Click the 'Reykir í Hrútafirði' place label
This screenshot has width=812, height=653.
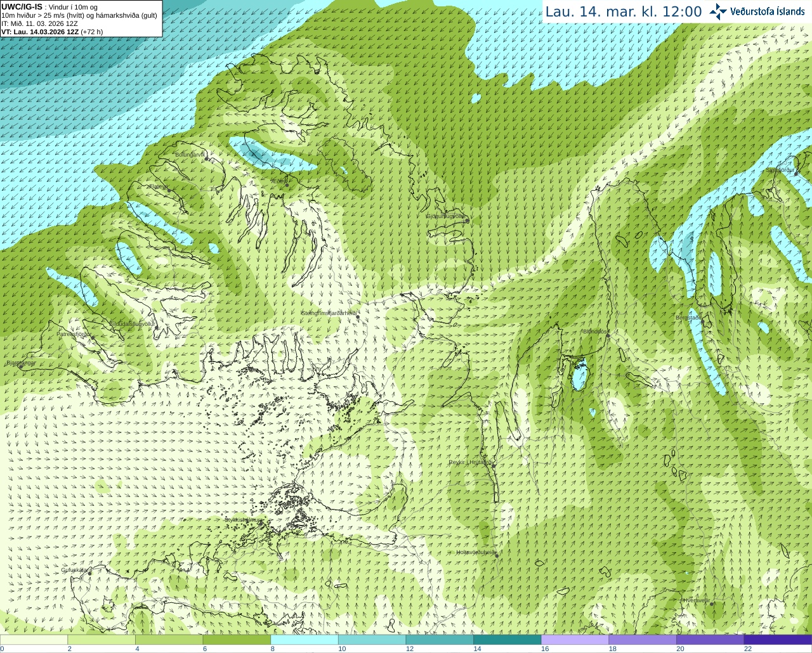471,462
